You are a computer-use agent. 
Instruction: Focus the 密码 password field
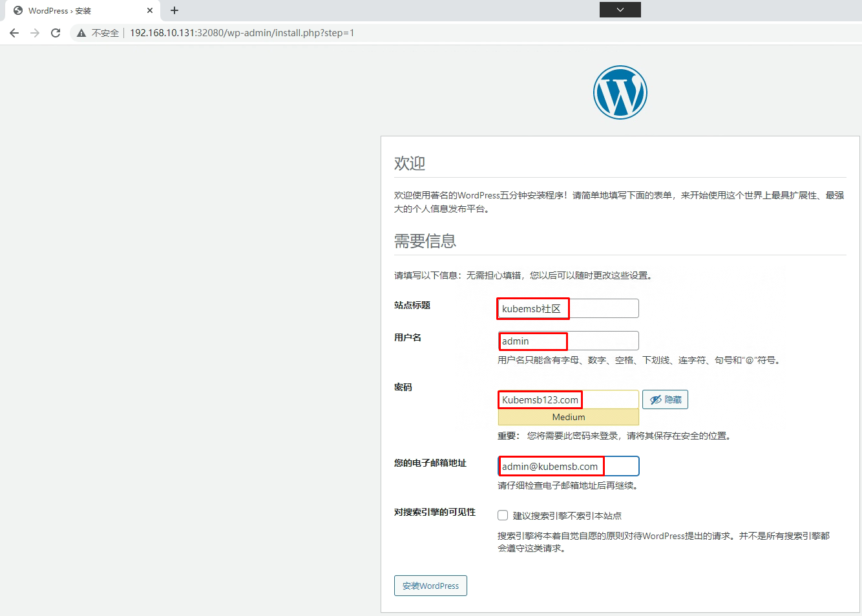click(568, 399)
